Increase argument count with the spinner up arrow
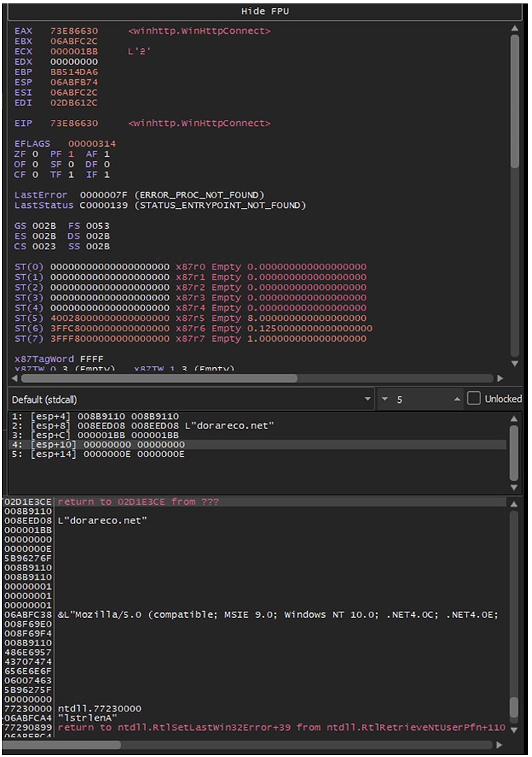532x757 pixels. pyautogui.click(x=457, y=400)
